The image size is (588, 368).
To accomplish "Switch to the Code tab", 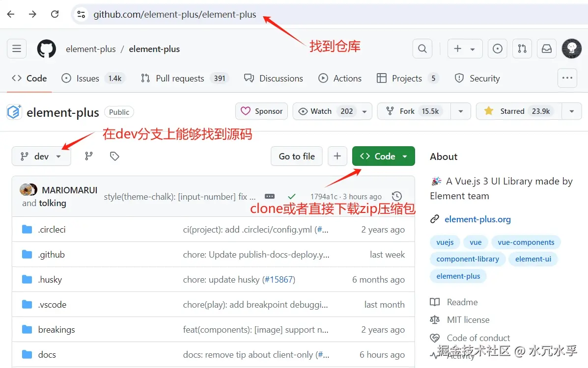I will [x=29, y=79].
